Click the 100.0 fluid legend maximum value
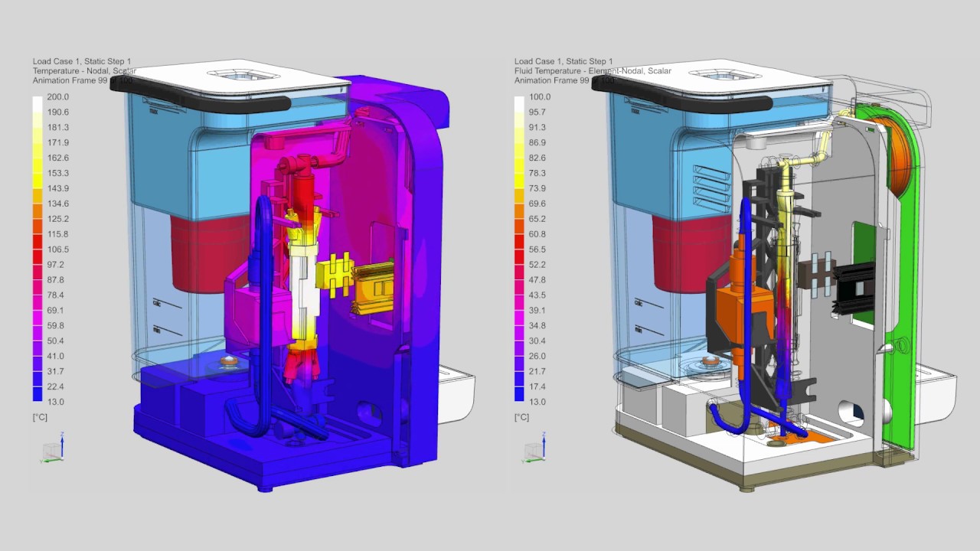 point(540,97)
